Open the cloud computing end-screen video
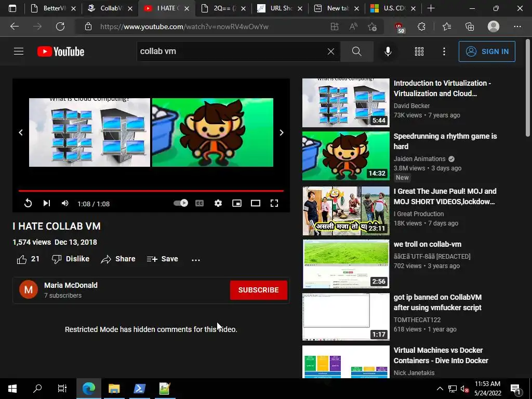The image size is (532, 399). 89,132
